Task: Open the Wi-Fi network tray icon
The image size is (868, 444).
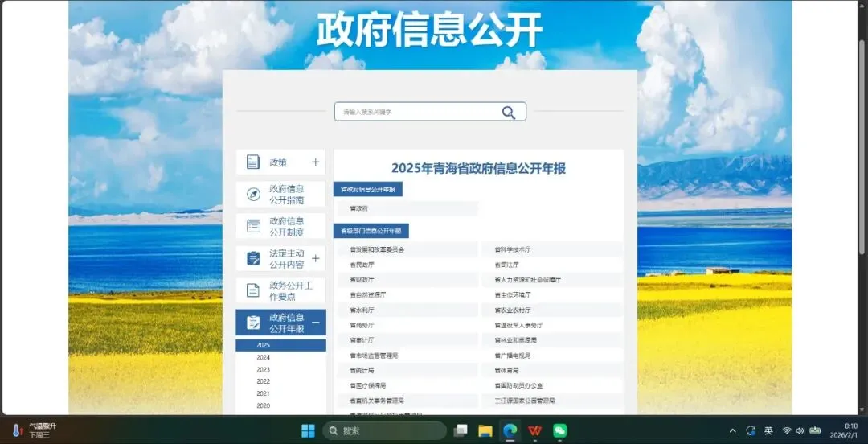Action: point(787,430)
